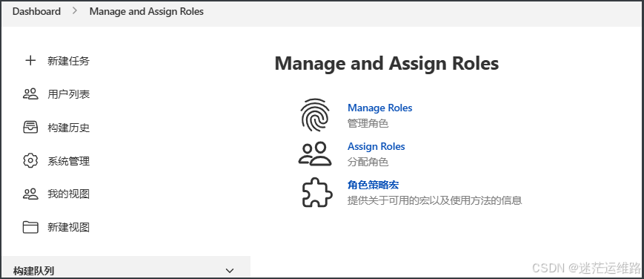
Task: Click the folder icon beside 新建视图
Action: click(30, 227)
